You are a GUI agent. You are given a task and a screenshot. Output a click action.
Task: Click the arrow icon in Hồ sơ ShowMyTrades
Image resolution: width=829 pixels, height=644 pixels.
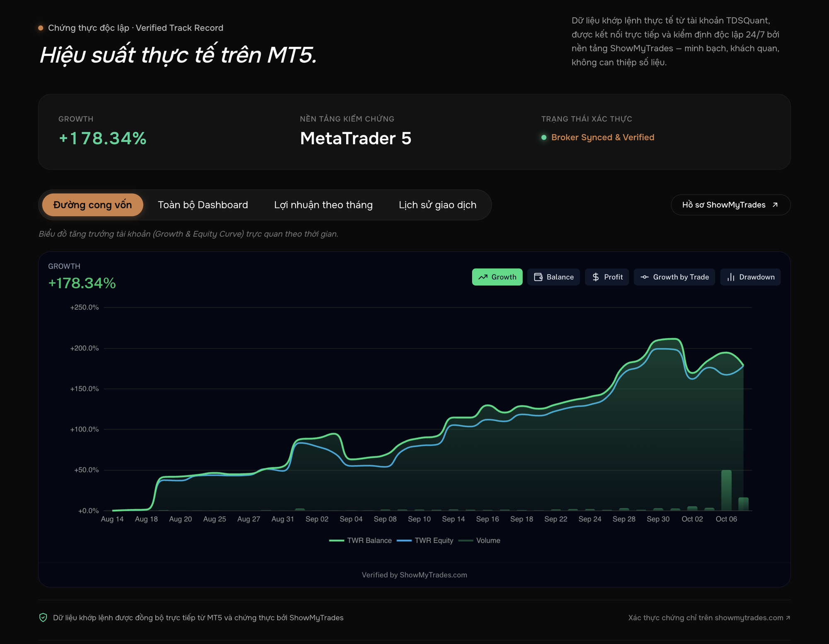775,205
